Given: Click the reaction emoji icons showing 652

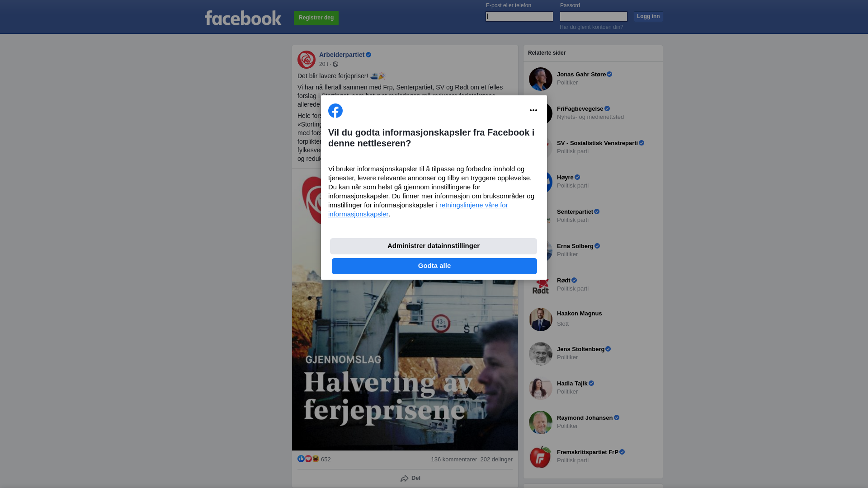Looking at the screenshot, I should coord(308,459).
